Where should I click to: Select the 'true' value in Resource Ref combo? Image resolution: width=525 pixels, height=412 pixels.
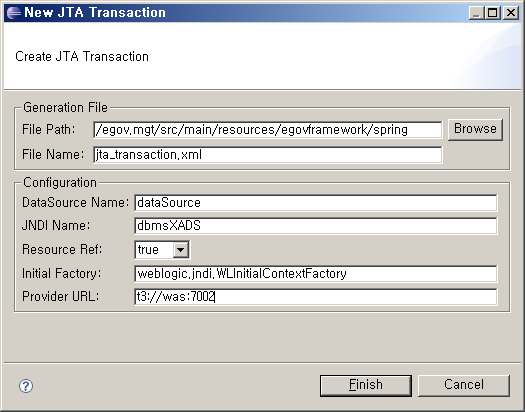(154, 250)
